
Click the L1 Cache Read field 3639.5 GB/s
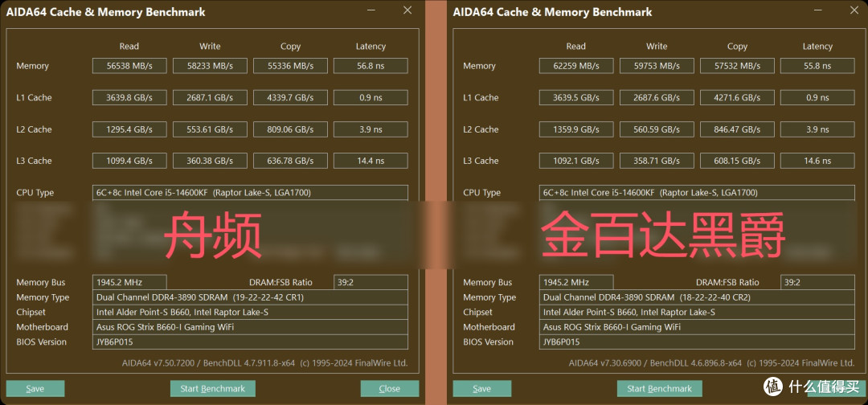point(576,97)
